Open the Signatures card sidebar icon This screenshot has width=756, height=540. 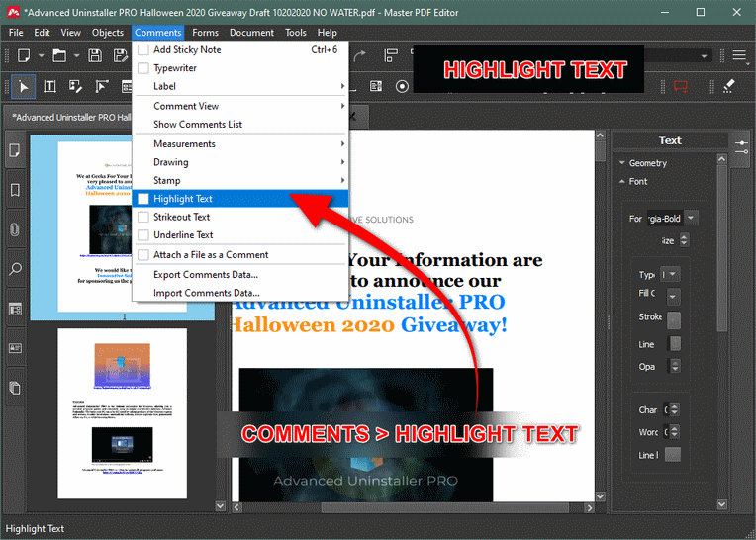pyautogui.click(x=15, y=348)
